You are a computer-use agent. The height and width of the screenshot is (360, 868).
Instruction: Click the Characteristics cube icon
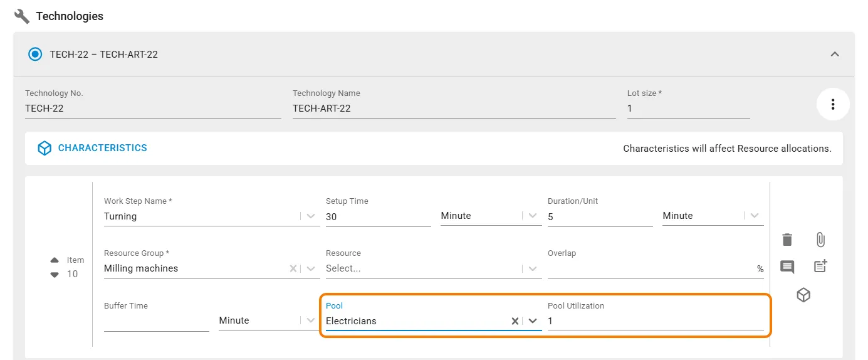44,149
